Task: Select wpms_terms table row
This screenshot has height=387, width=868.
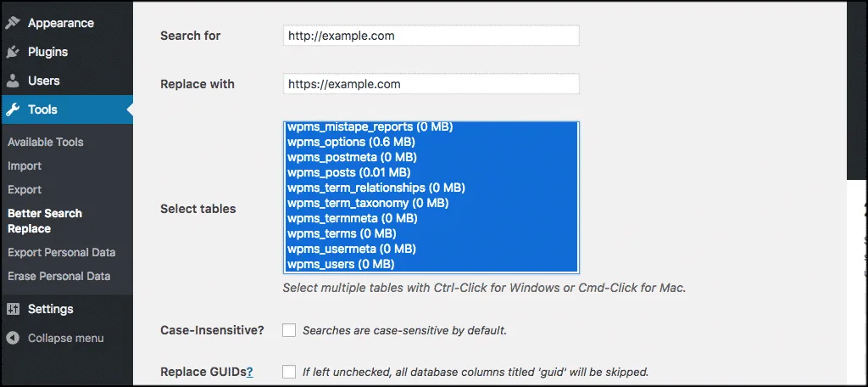Action: click(x=431, y=233)
